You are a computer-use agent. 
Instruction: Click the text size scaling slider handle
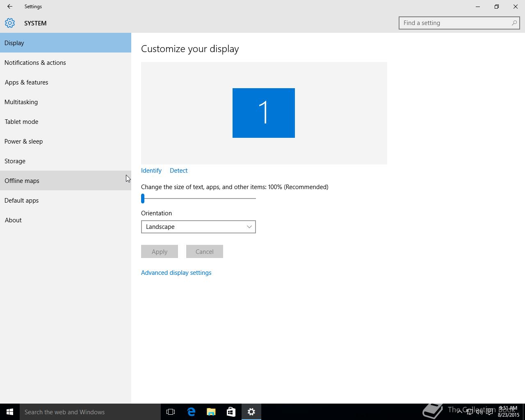143,199
